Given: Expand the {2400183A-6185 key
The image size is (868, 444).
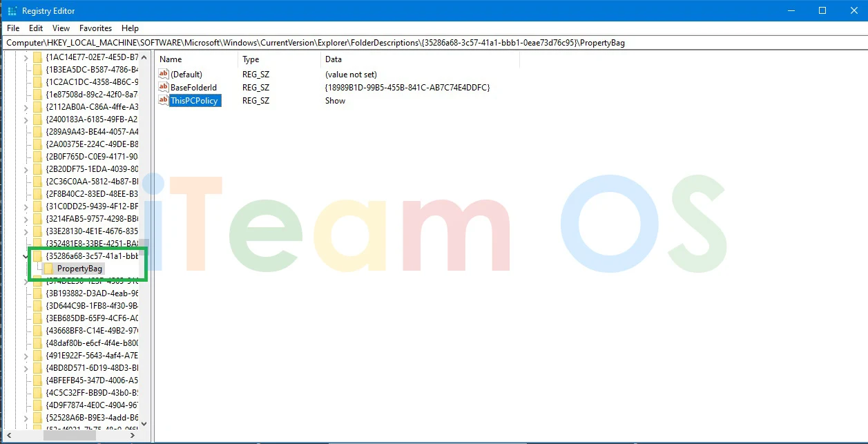Looking at the screenshot, I should (x=26, y=119).
